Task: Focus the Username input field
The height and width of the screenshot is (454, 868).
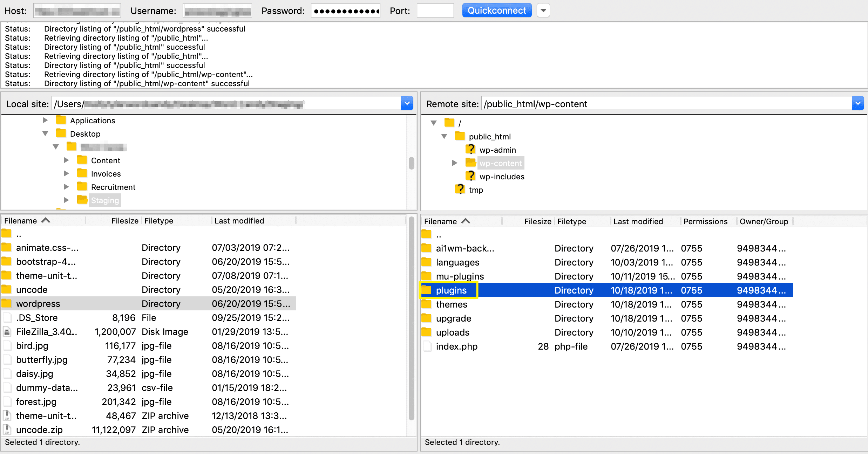Action: (217, 11)
